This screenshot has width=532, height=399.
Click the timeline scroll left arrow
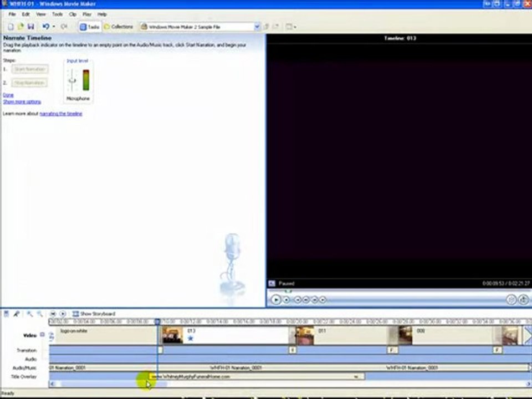click(52, 384)
